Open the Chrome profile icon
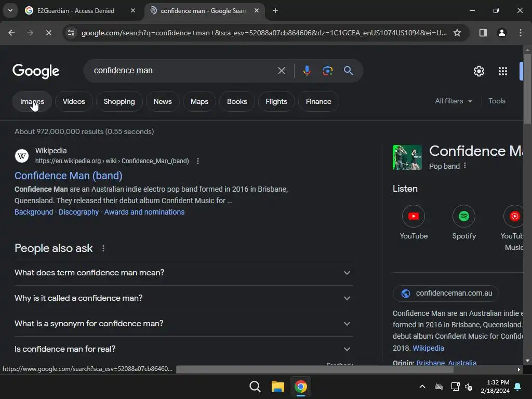The image size is (532, 399). pos(501,33)
